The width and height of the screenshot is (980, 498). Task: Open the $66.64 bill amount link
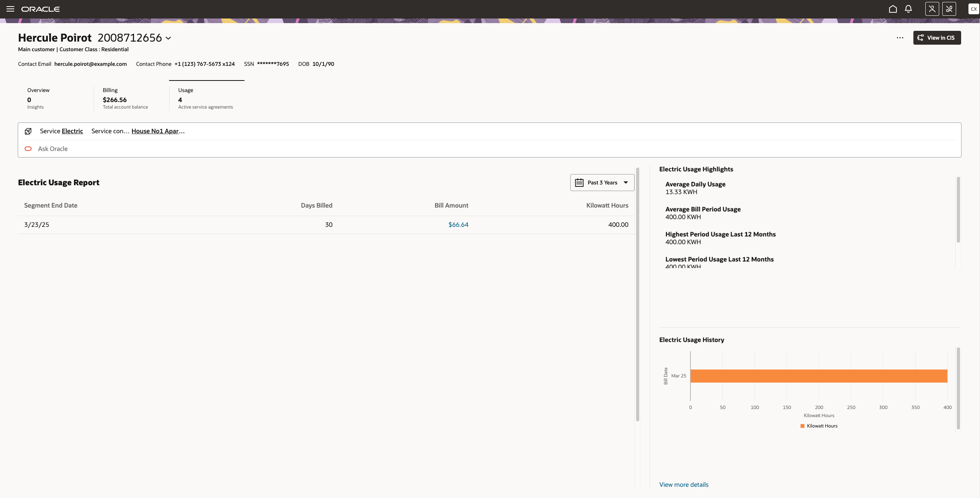458,224
